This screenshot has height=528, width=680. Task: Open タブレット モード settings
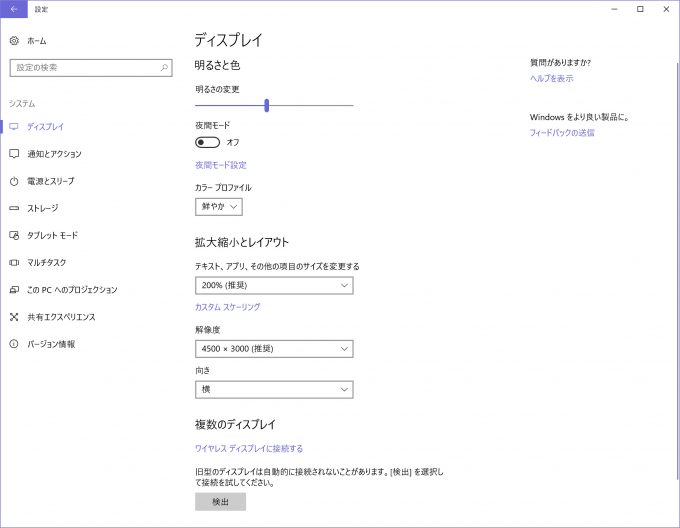point(52,235)
